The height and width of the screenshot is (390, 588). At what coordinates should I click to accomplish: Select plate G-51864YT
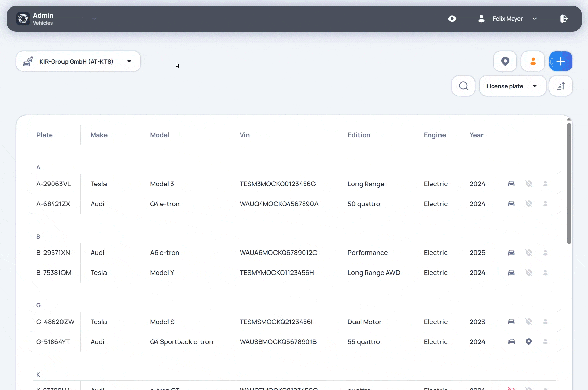(53, 342)
